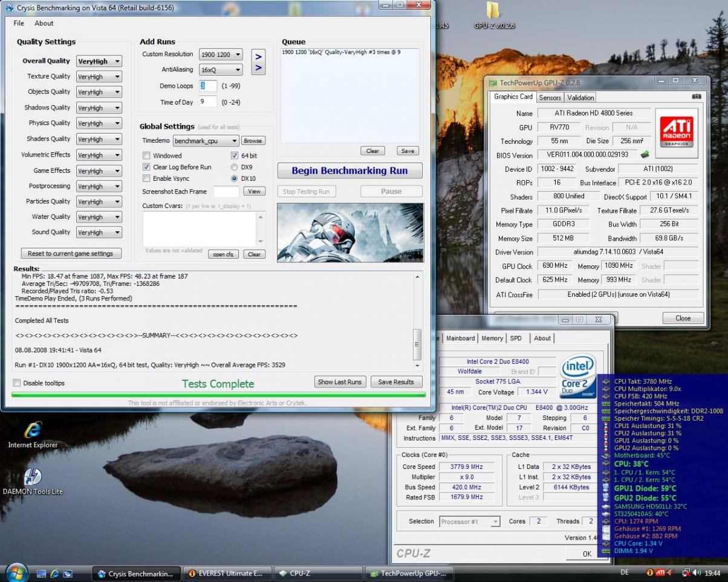Open the Sound Quality dropdown
728x582 pixels.
[x=99, y=232]
